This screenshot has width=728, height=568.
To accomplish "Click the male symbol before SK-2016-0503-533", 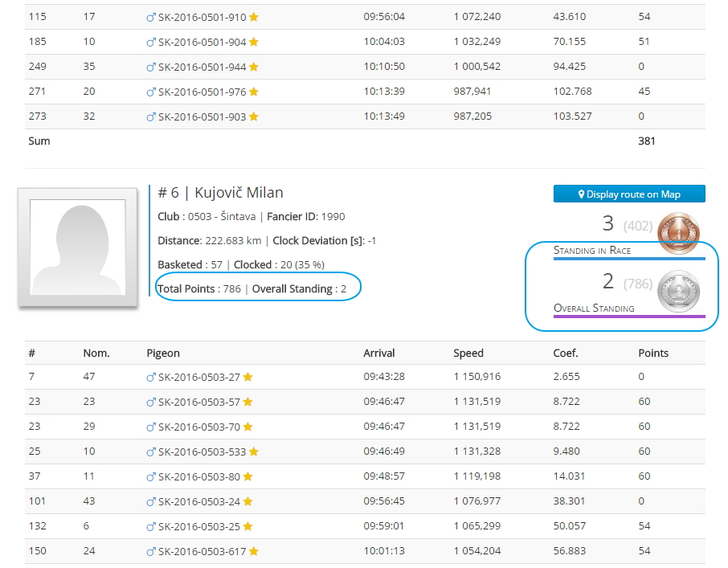I will point(151,452).
